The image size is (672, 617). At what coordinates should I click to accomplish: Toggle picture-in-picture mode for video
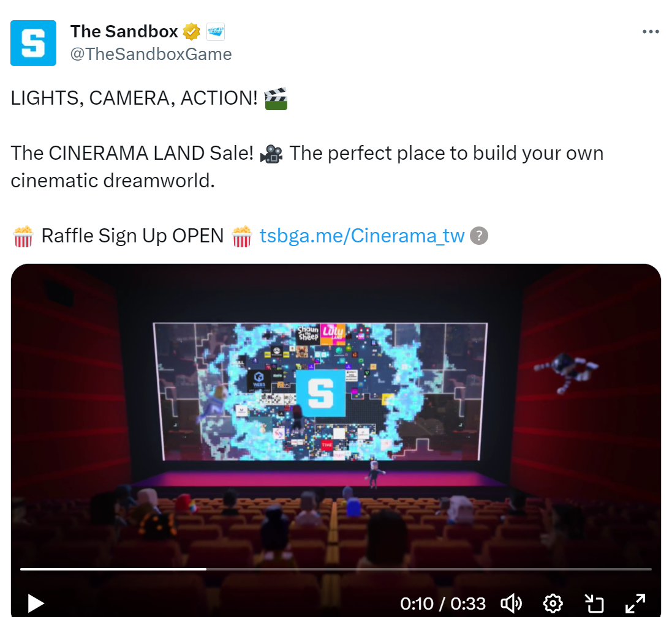click(x=594, y=604)
